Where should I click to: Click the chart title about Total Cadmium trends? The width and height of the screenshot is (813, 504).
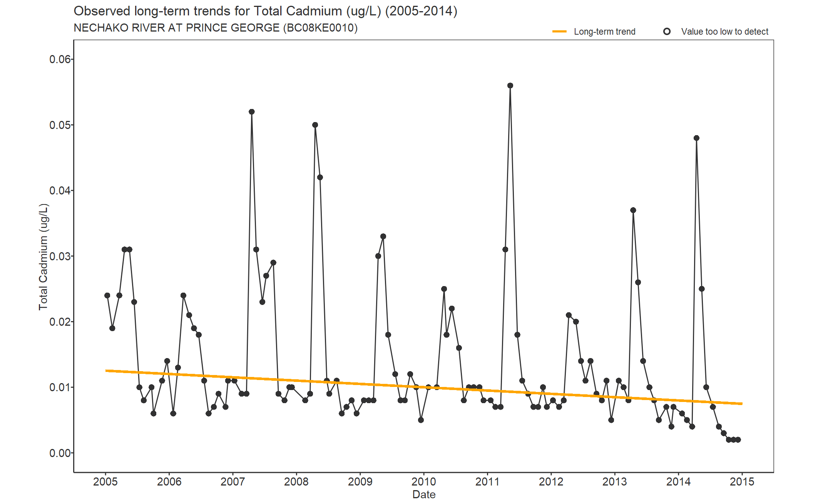[266, 11]
